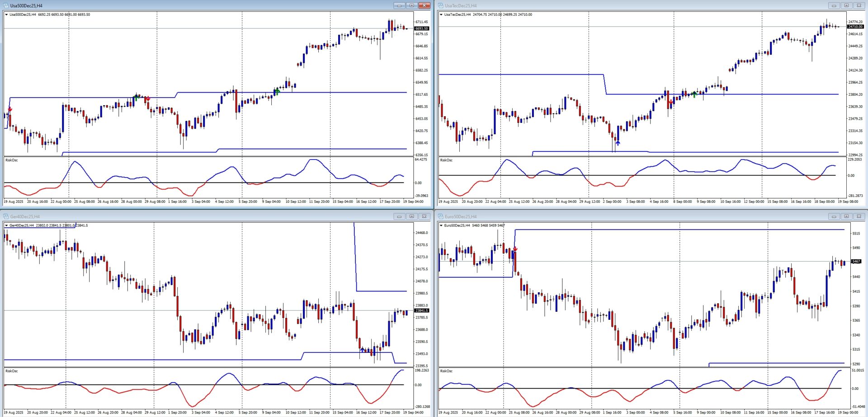Expand the triangle beside Usa500Dec25,H4 chart label
This screenshot has height=417, width=868.
pyautogui.click(x=6, y=14)
